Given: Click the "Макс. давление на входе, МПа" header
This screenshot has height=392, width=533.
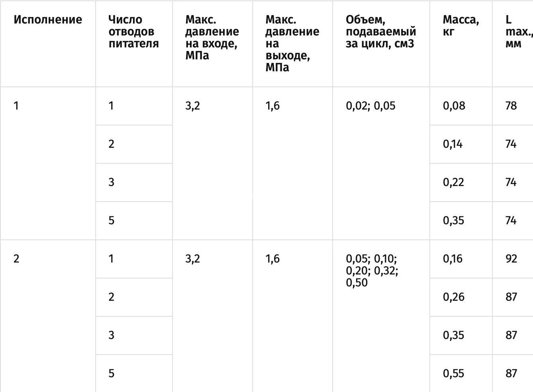Looking at the screenshot, I should pyautogui.click(x=212, y=37).
